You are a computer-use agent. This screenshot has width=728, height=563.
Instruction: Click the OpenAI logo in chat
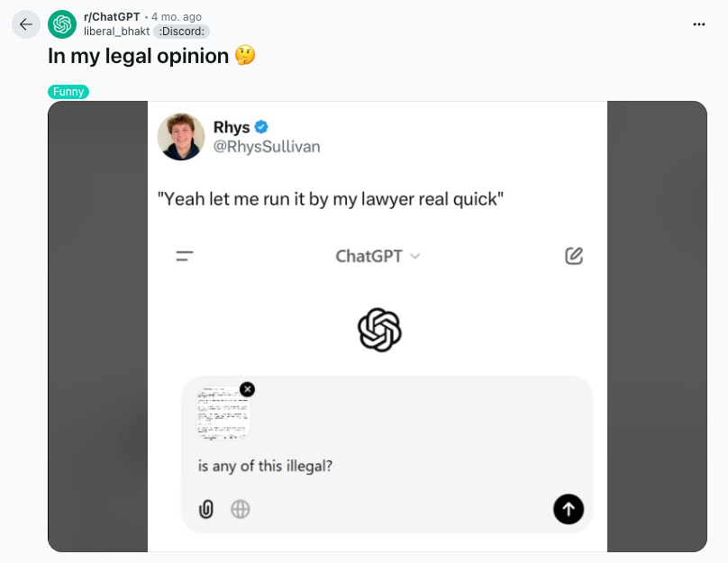tap(379, 330)
